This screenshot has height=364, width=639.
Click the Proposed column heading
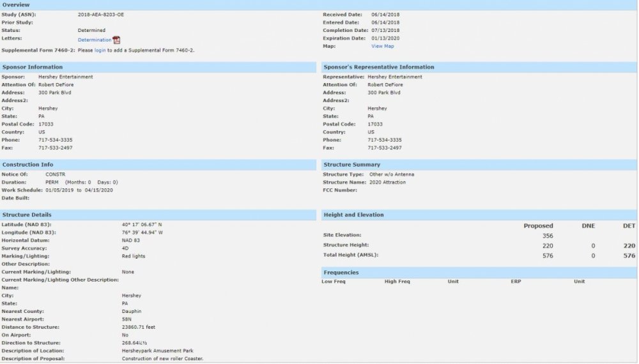(538, 226)
